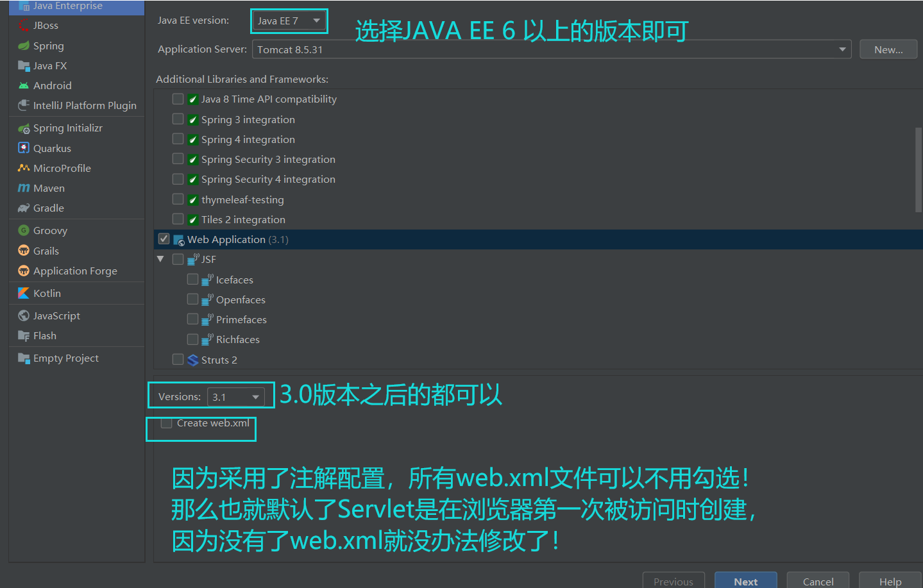The image size is (923, 588).
Task: Select the Spring Initializr icon
Action: [x=24, y=128]
